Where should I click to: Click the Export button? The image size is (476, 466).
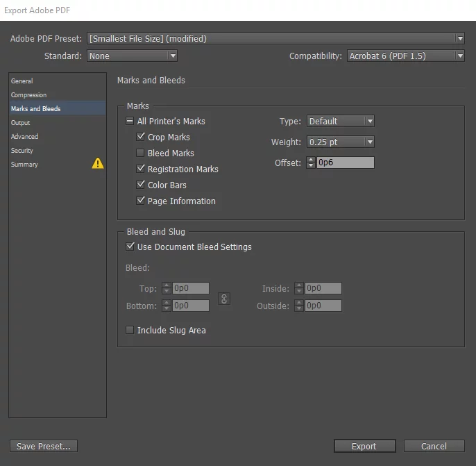coord(364,446)
